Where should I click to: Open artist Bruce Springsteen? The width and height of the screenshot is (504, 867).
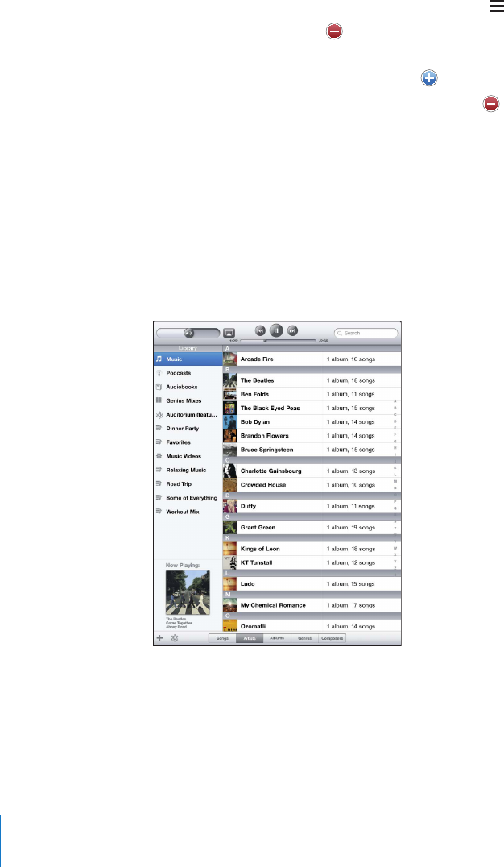tap(312, 450)
